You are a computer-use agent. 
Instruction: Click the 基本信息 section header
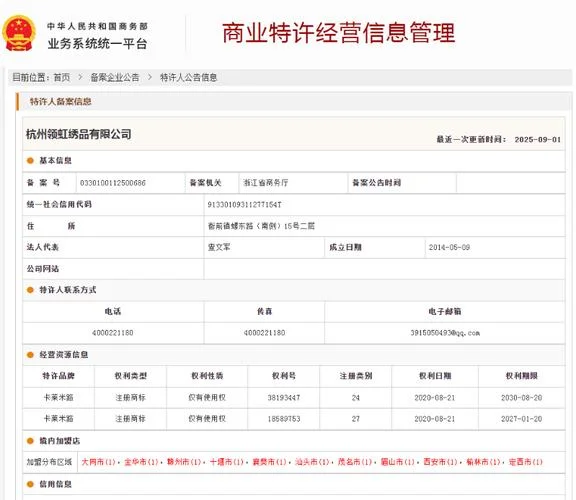[x=55, y=161]
